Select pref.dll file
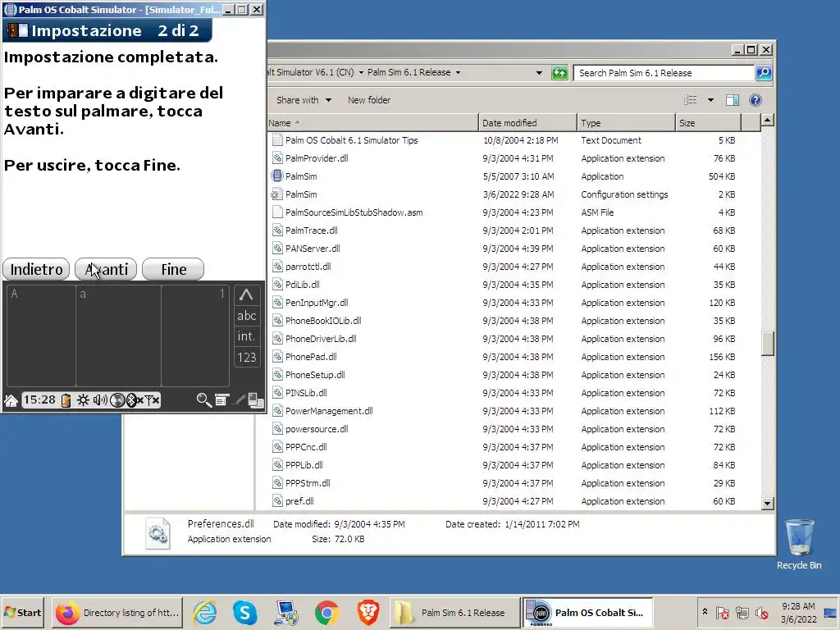The image size is (840, 630). tap(299, 501)
